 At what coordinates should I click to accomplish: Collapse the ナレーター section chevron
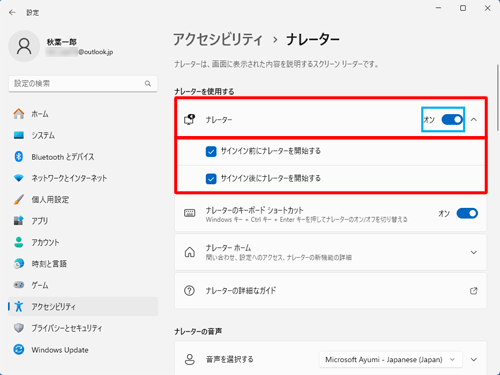474,119
